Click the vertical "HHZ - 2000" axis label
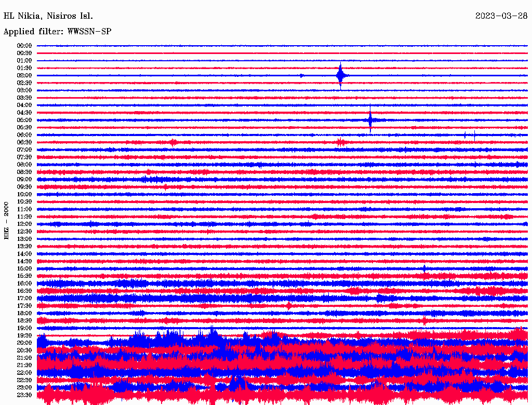Viewport: 532px width, 405px height. [x=6, y=221]
